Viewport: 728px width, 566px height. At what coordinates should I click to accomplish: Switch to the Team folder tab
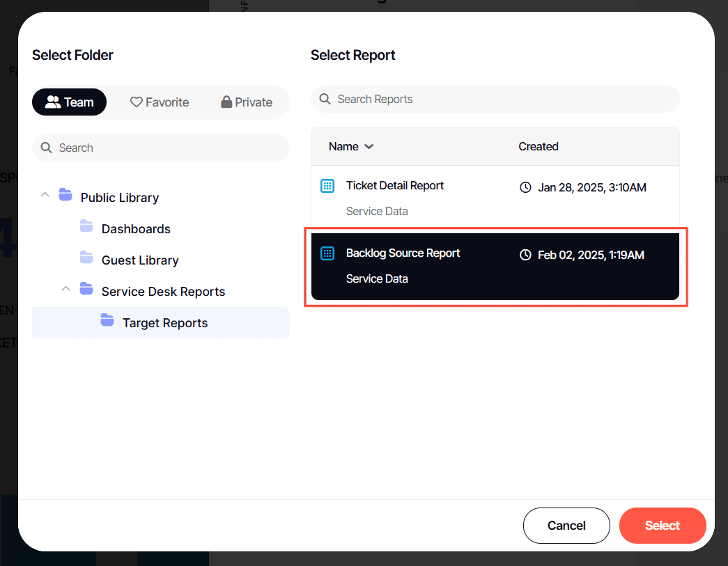pyautogui.click(x=69, y=102)
